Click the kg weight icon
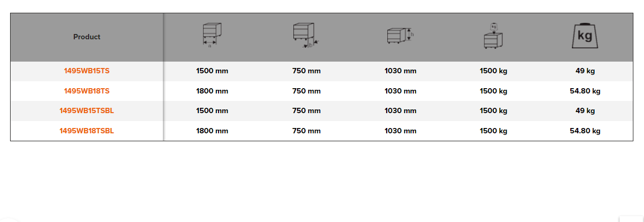The image size is (644, 222). [585, 36]
